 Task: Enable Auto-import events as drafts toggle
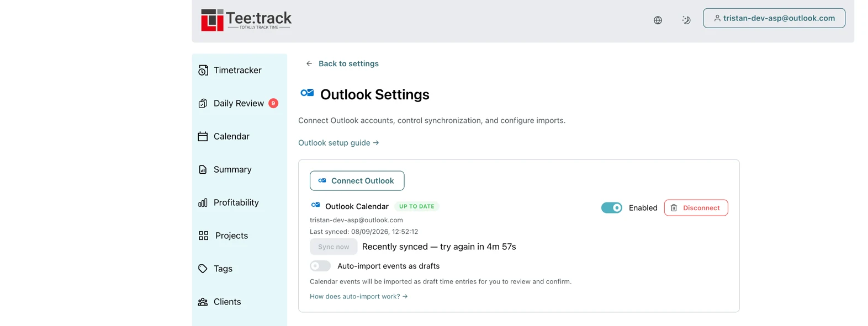320,266
